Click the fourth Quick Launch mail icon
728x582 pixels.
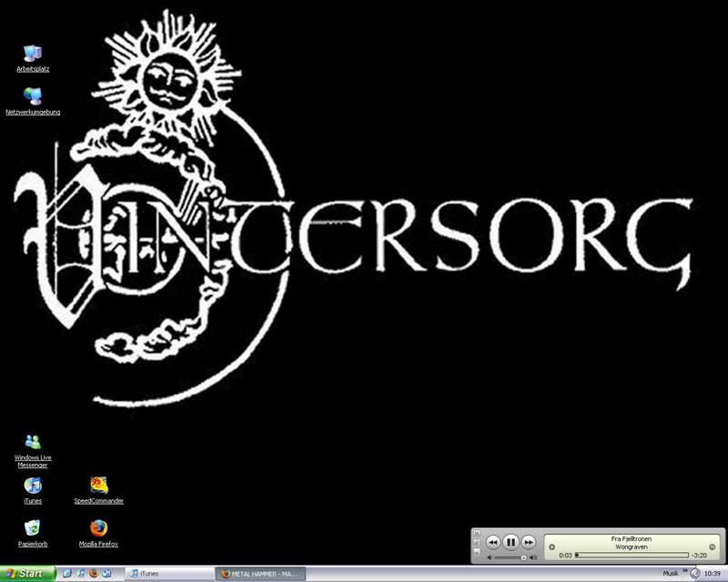106,574
